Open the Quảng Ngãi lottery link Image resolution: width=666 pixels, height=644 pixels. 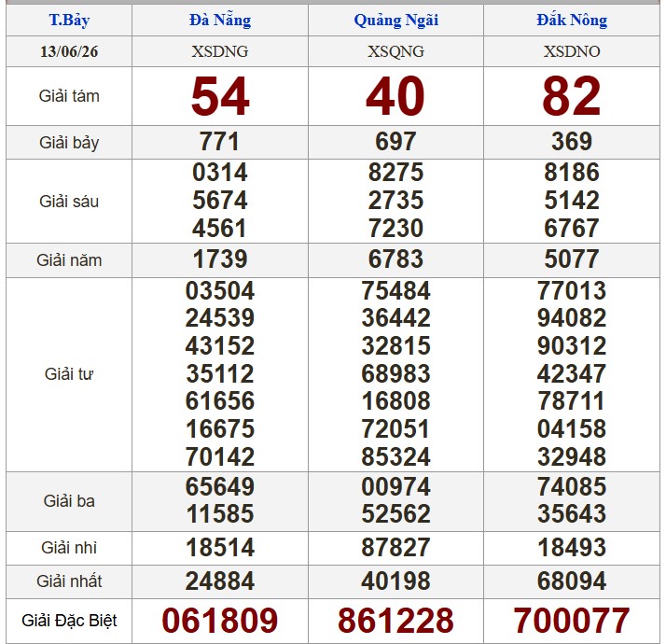(395, 21)
